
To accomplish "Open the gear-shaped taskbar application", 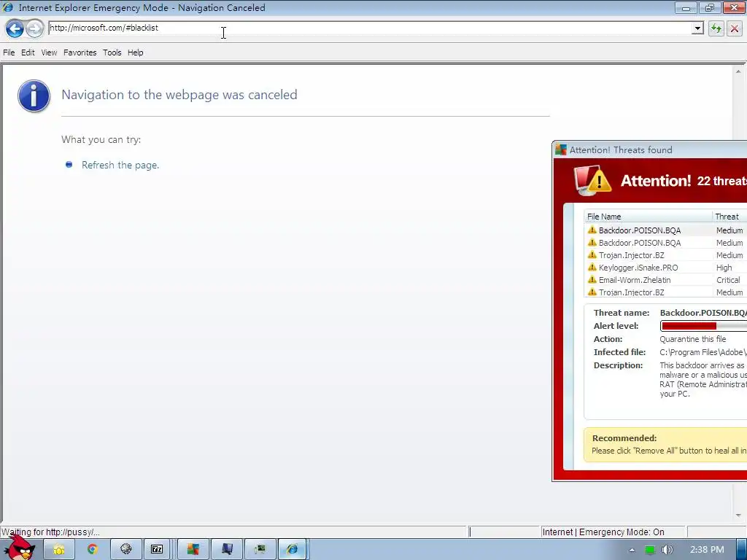I will click(125, 550).
